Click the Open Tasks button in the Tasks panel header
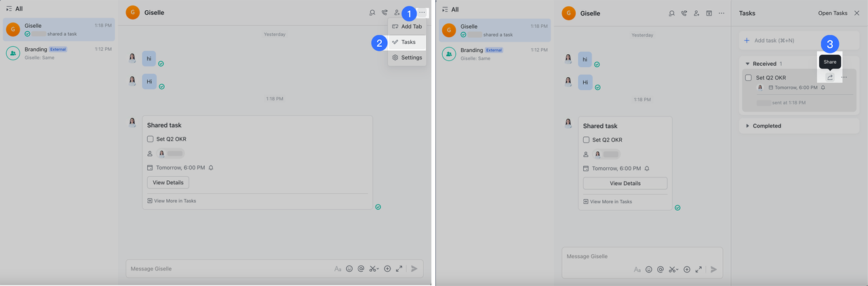The image size is (868, 286). (832, 13)
